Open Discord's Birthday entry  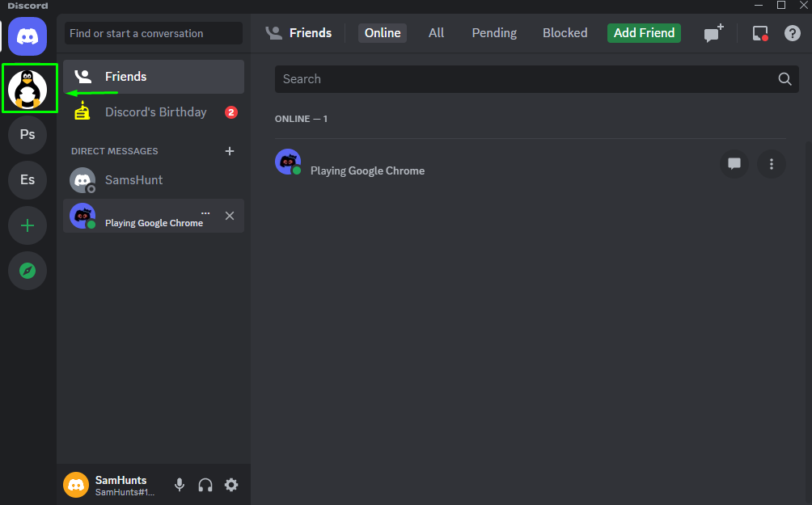coord(154,112)
